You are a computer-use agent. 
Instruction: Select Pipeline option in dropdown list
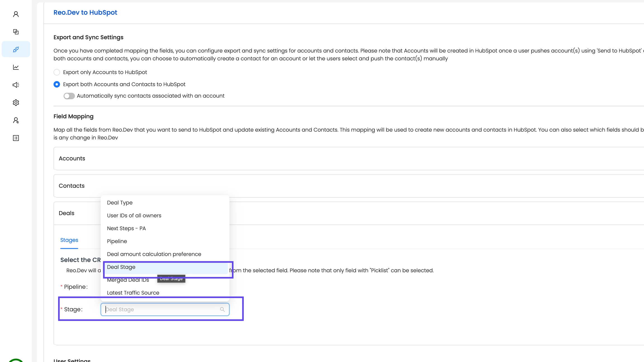(117, 241)
